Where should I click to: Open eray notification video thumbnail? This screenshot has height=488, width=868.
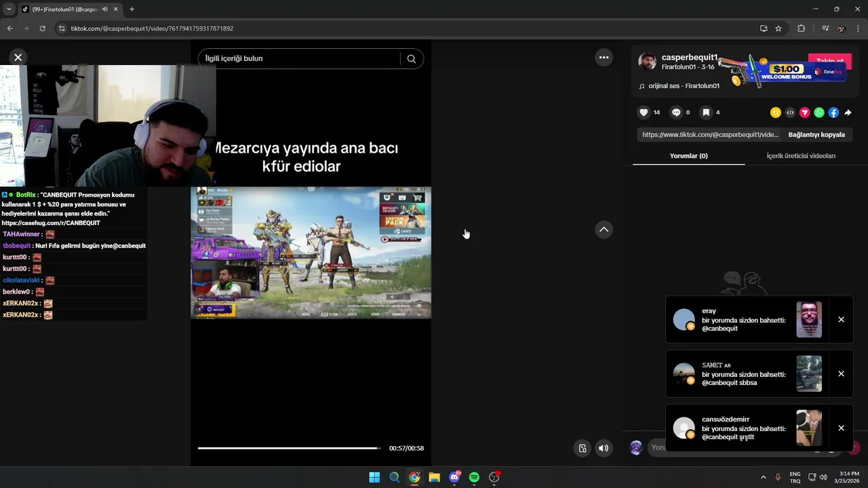[x=809, y=320]
